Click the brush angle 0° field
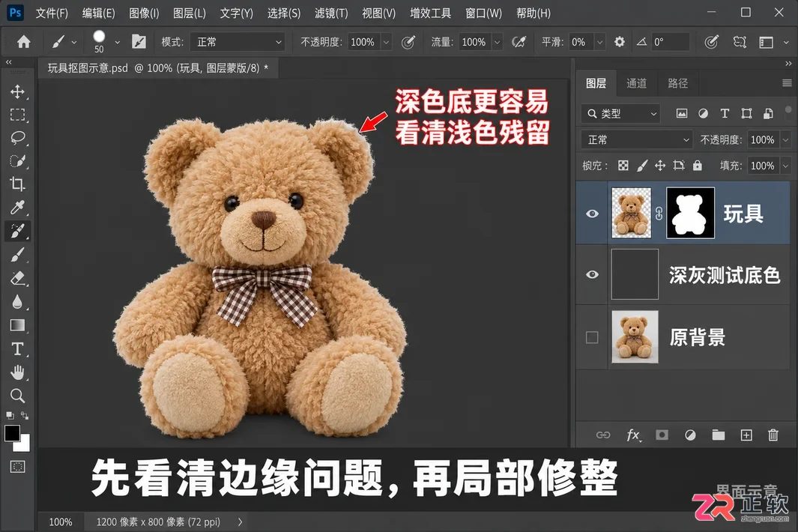The width and height of the screenshot is (798, 532). tap(670, 42)
